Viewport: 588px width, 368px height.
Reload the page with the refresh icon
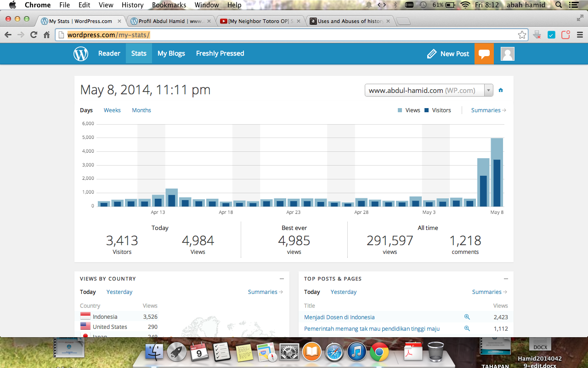tap(34, 35)
